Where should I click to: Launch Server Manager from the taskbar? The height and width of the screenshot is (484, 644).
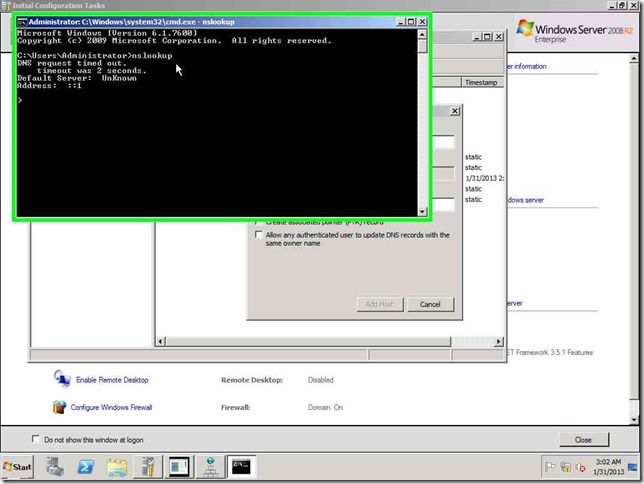point(54,467)
